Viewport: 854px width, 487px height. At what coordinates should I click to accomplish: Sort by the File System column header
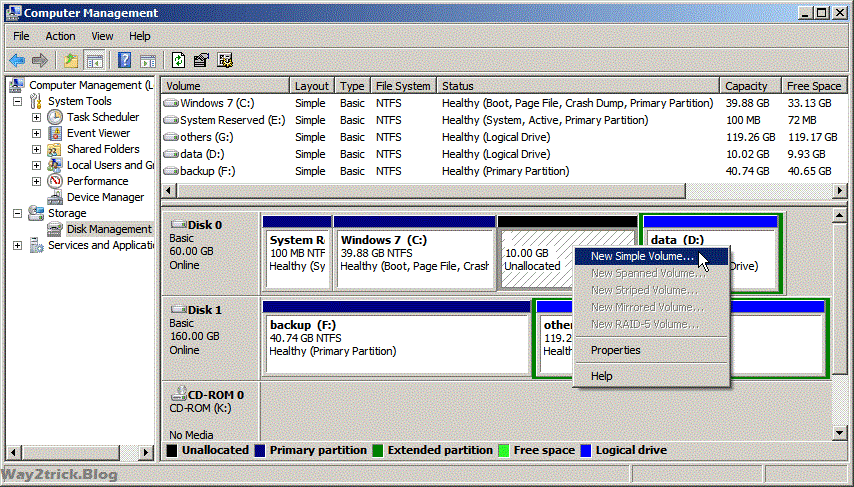click(403, 86)
